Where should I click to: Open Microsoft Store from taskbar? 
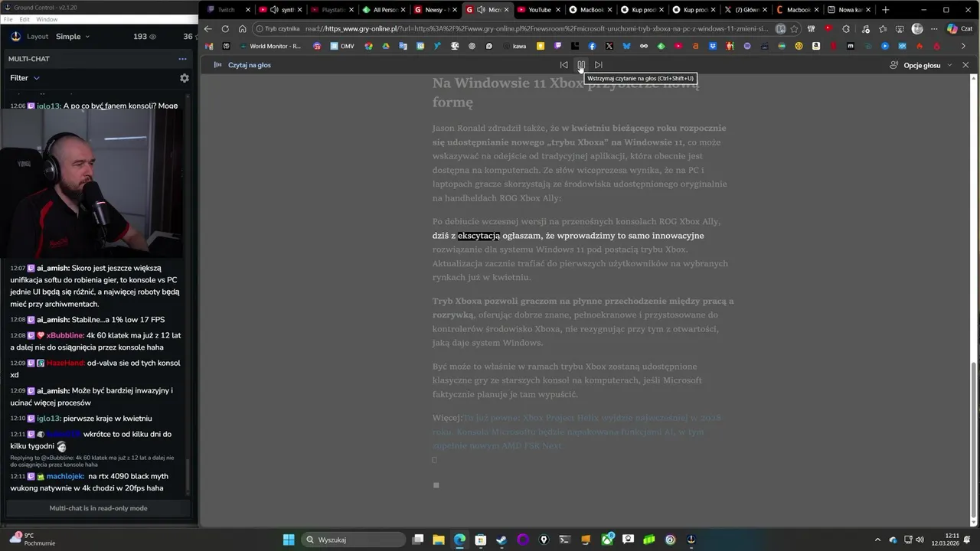coord(481,540)
